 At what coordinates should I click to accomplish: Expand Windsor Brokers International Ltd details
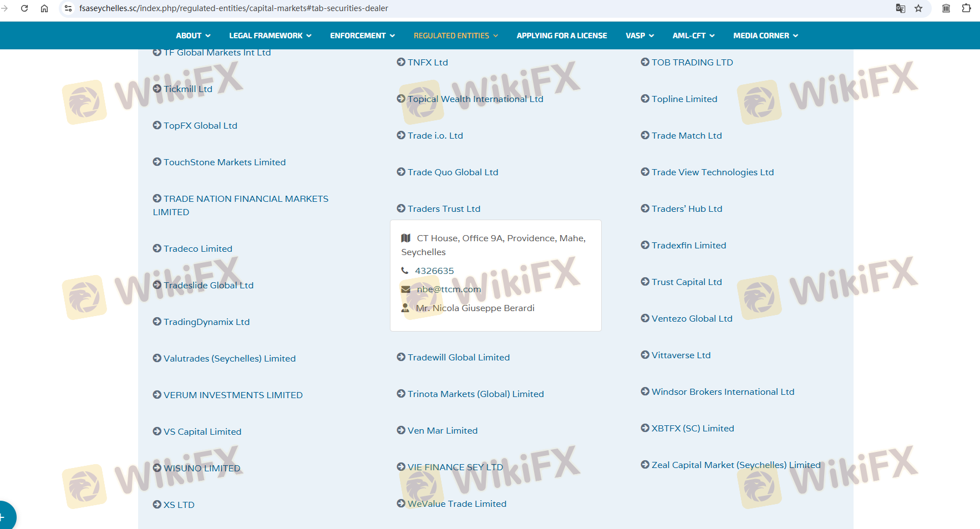723,391
